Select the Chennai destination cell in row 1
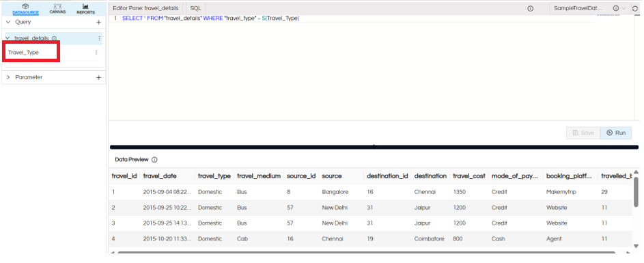This screenshot has height=263, width=644. (425, 192)
